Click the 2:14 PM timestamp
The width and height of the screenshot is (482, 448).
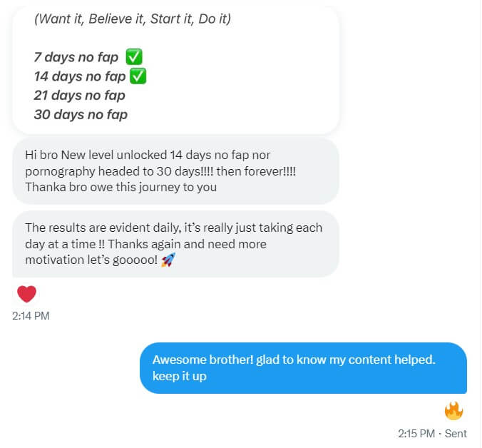(31, 316)
